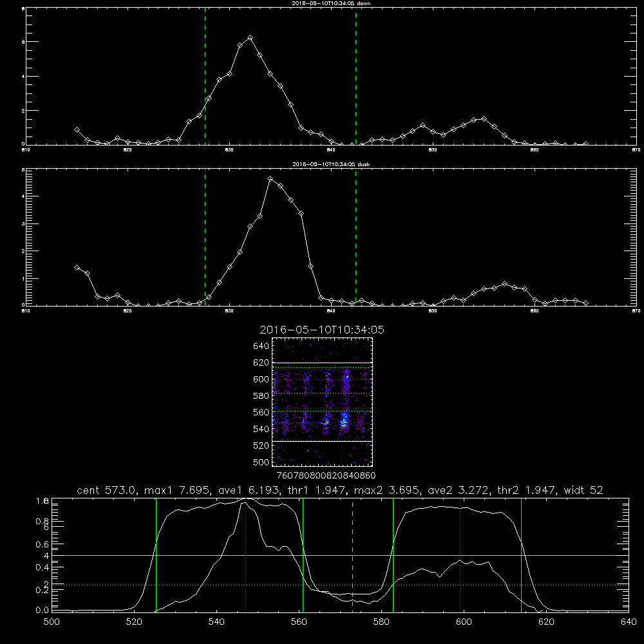Click the dawn plot title text

pyautogui.click(x=331, y=3)
